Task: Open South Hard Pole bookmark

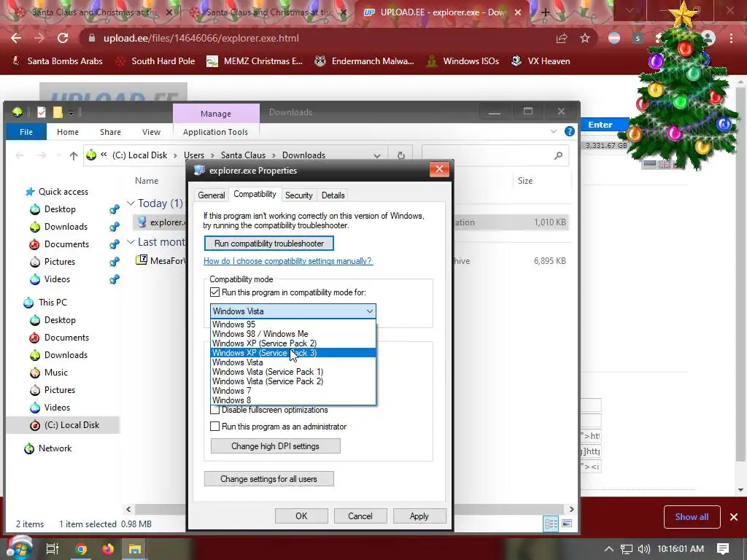Action: point(155,61)
